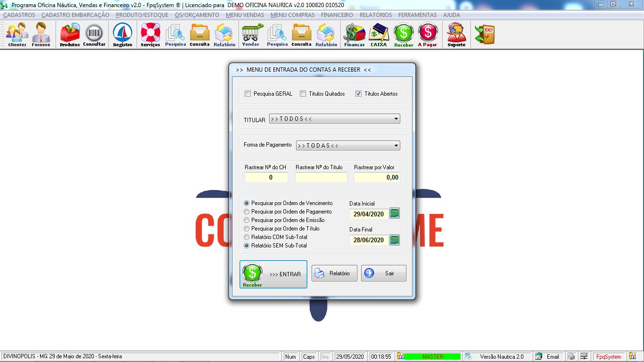Select Pesquisar por Ordem de Vencimento

click(x=288, y=203)
